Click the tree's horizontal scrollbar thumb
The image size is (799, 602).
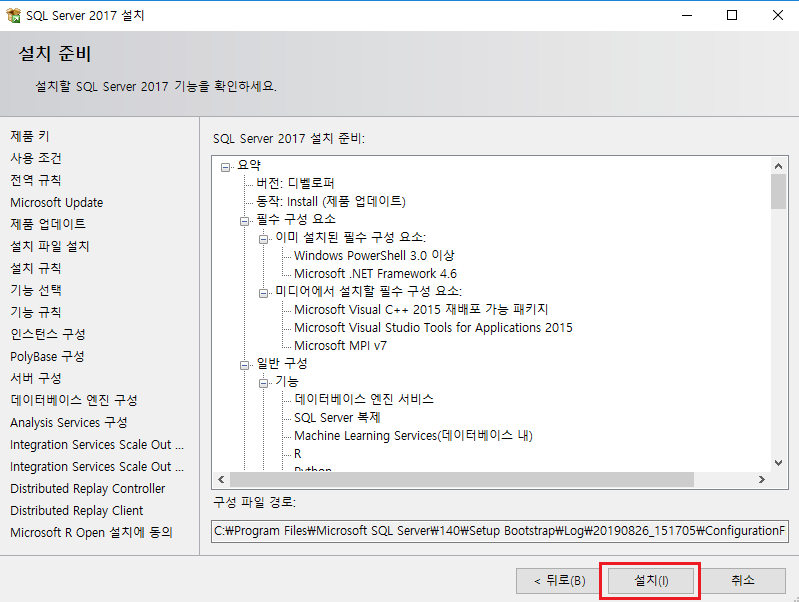[x=462, y=479]
